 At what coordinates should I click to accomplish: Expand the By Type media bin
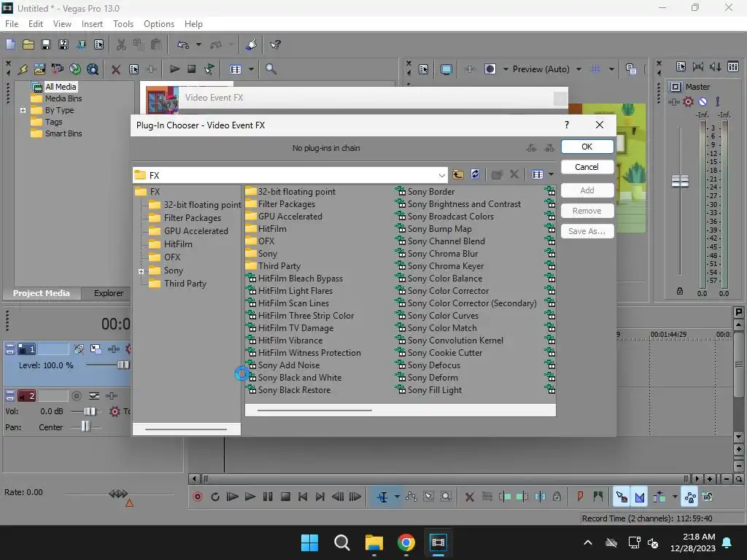(23, 110)
